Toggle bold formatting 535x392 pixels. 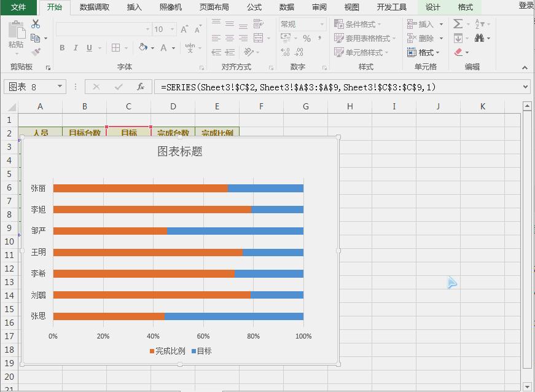[x=62, y=47]
